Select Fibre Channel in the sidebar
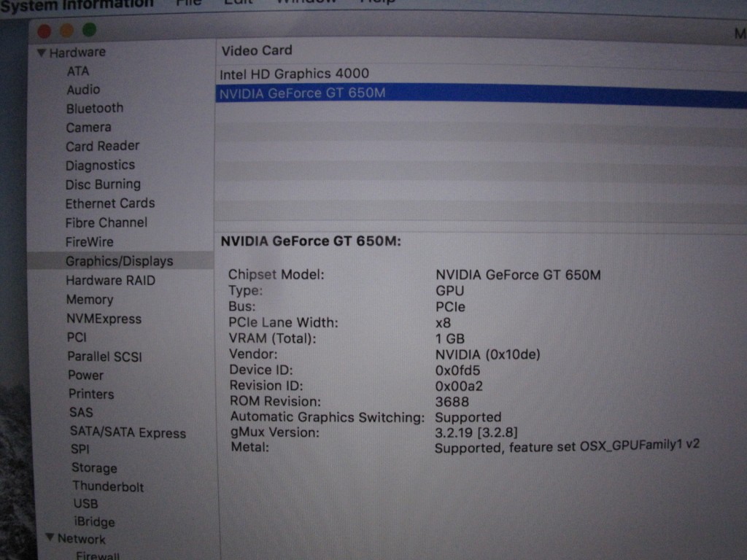Viewport: 747px width, 560px height. pos(107,222)
